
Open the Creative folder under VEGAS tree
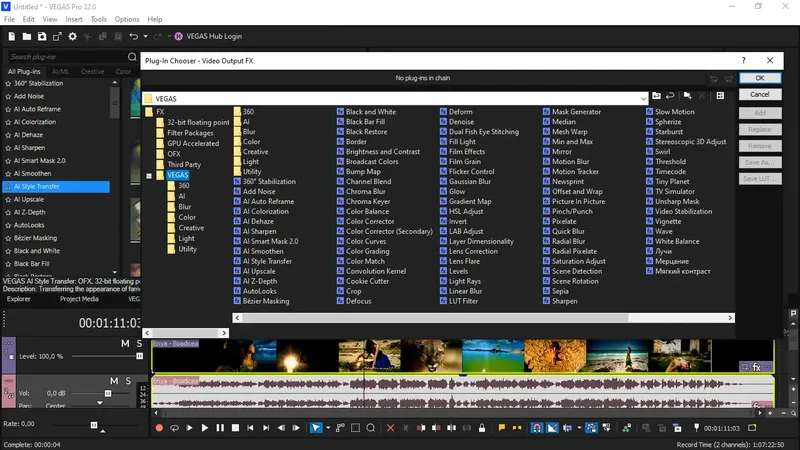191,228
